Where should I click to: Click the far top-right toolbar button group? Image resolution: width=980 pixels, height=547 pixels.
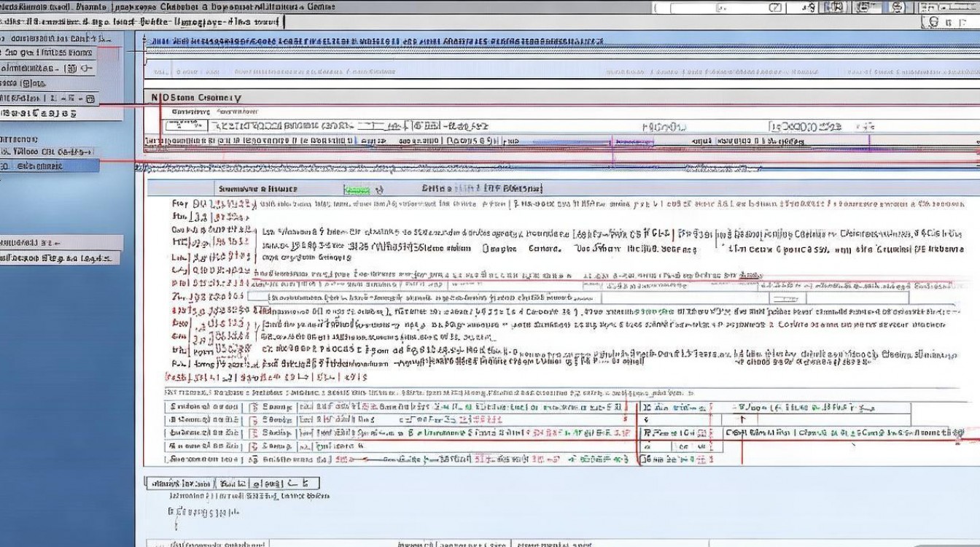949,7
